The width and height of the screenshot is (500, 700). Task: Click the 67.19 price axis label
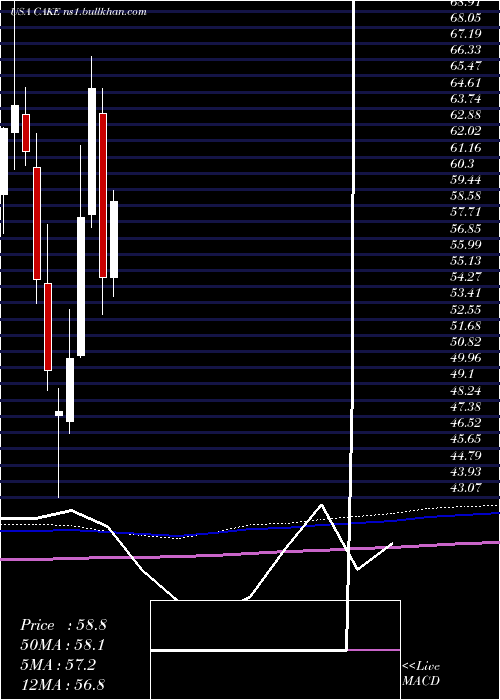click(x=466, y=33)
